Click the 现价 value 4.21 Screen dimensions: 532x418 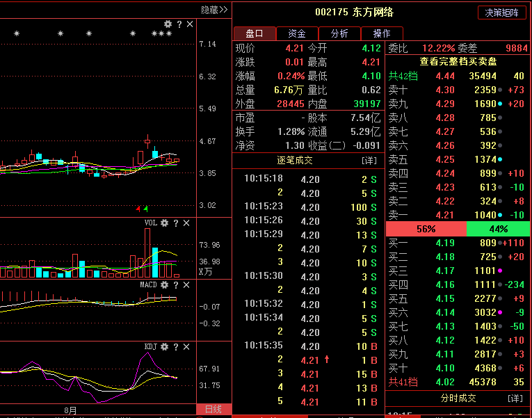[294, 48]
